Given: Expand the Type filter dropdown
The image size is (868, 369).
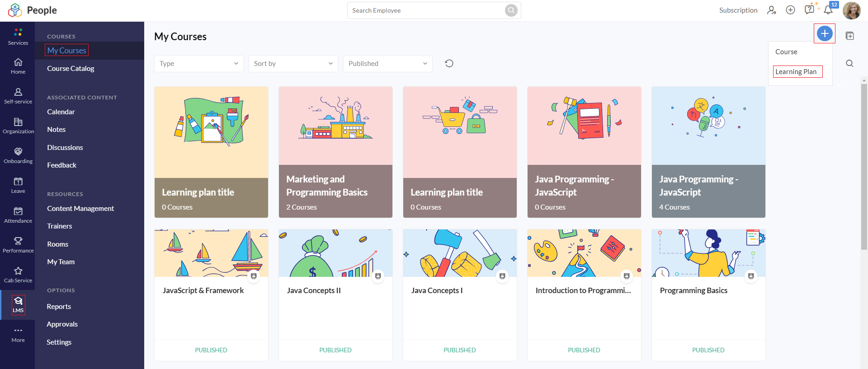Looking at the screenshot, I should pos(199,64).
